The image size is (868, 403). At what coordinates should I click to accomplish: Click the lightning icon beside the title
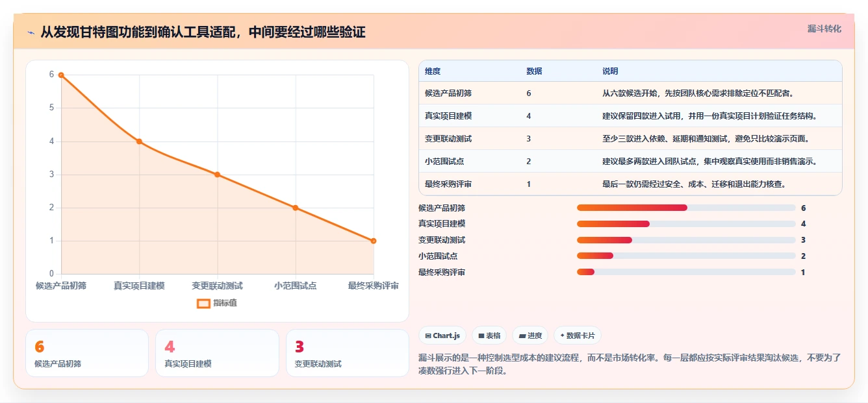click(x=31, y=32)
